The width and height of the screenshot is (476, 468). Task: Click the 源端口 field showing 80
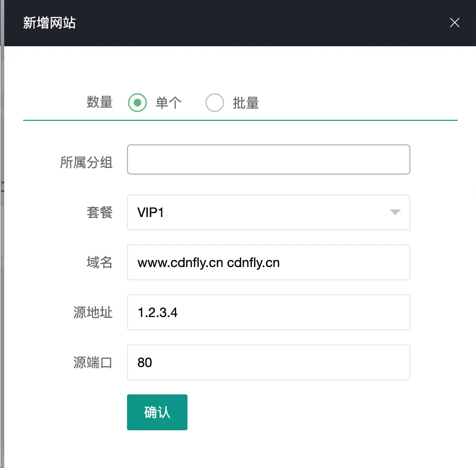(x=268, y=362)
